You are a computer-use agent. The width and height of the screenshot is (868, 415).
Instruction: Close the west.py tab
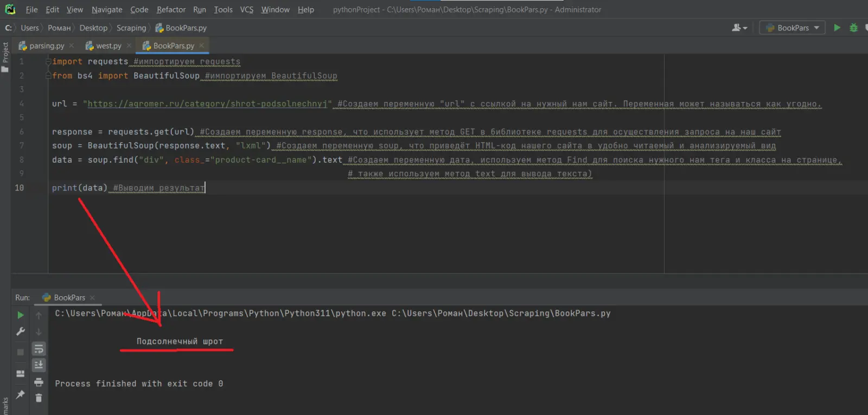tap(129, 46)
